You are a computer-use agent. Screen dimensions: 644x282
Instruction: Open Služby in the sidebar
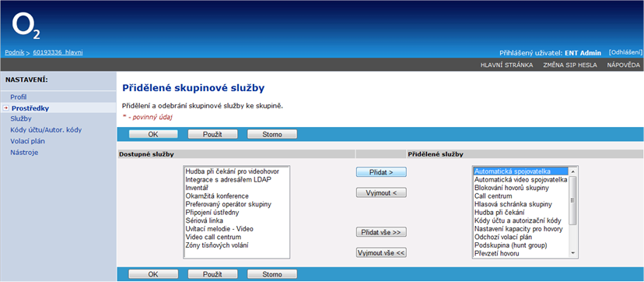point(21,119)
